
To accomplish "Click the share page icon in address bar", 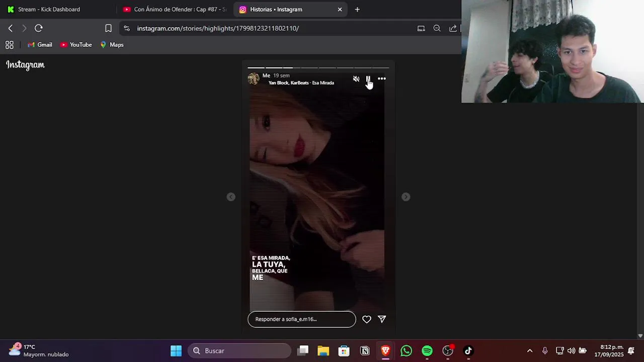I will (453, 28).
